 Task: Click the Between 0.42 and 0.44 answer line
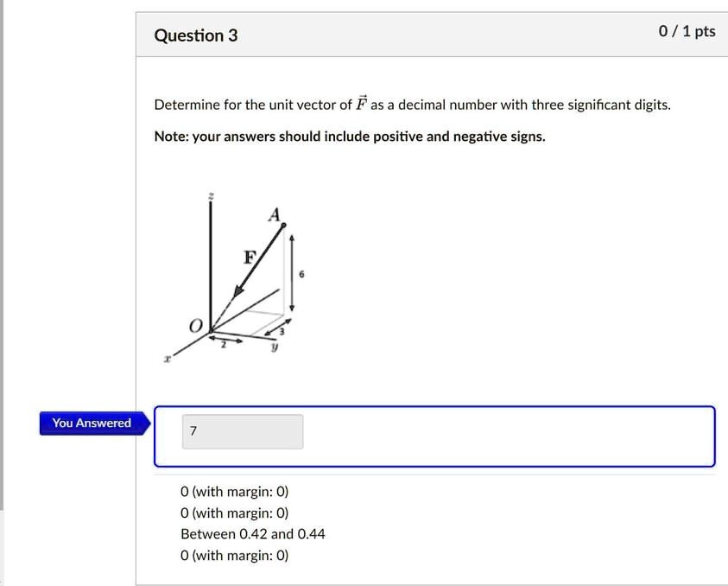(253, 533)
